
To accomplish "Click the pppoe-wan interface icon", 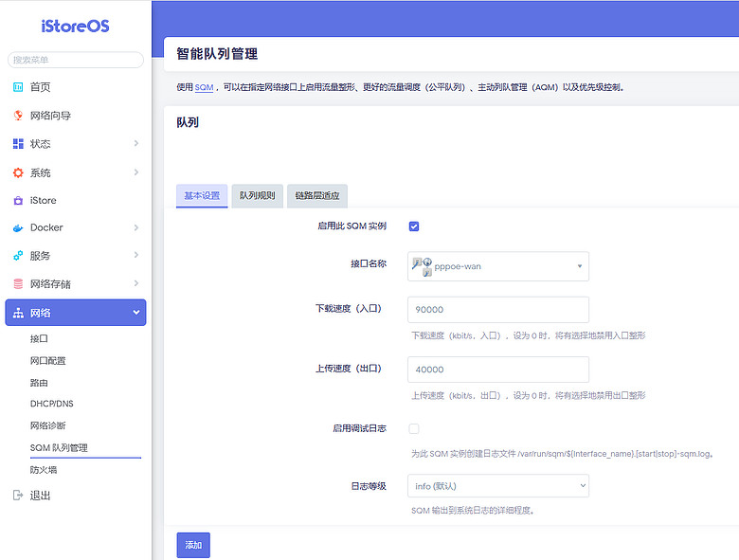I will (422, 266).
